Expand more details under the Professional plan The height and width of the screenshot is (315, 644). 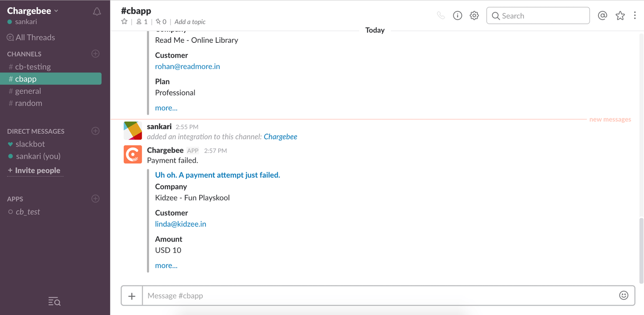click(x=166, y=108)
